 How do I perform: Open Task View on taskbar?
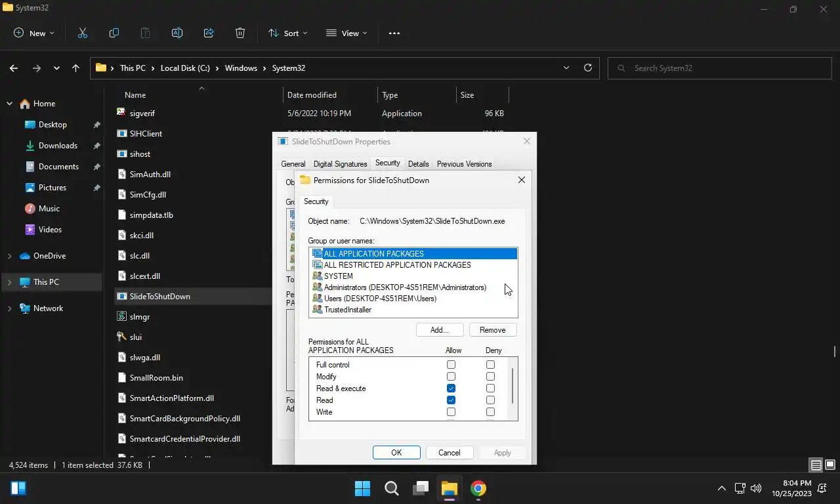point(421,488)
